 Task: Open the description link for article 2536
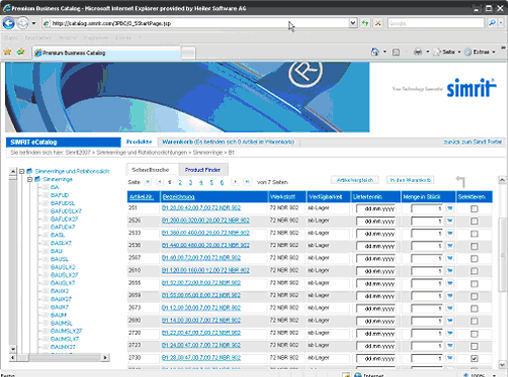point(205,245)
